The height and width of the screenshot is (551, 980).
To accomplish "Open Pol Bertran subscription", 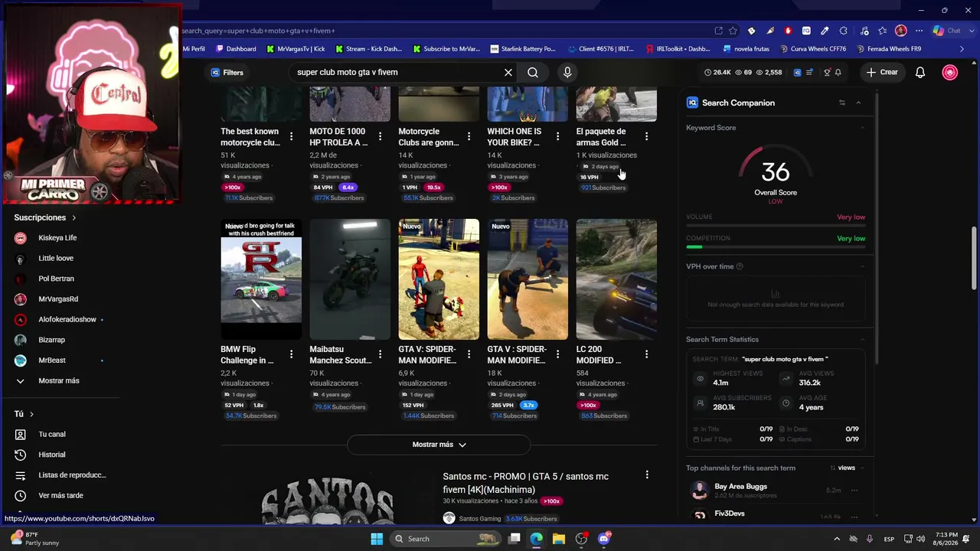I will click(x=57, y=279).
